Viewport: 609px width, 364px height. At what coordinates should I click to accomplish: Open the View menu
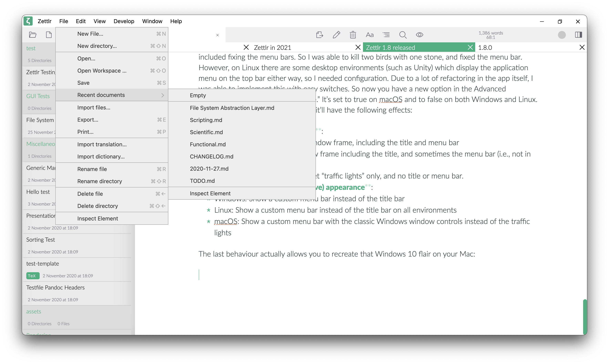99,21
